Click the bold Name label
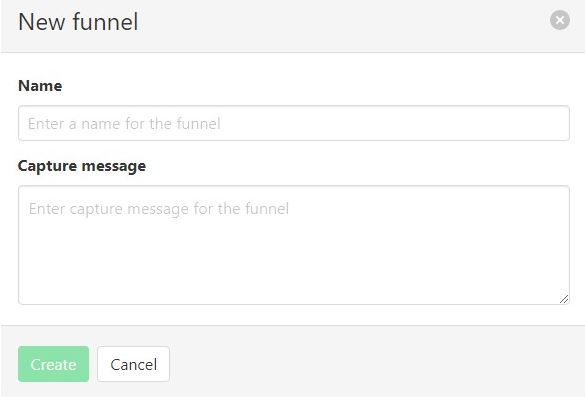 40,86
